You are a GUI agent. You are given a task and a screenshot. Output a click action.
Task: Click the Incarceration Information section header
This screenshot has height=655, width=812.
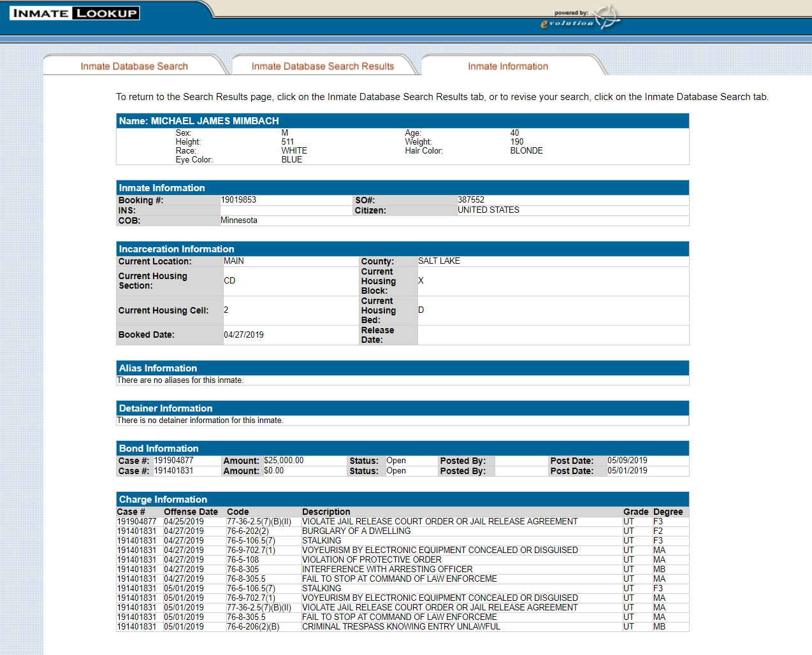click(402, 249)
